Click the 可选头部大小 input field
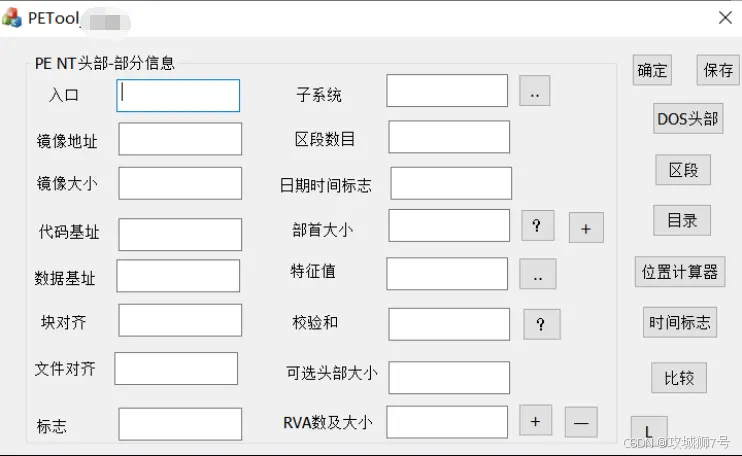 [x=449, y=377]
